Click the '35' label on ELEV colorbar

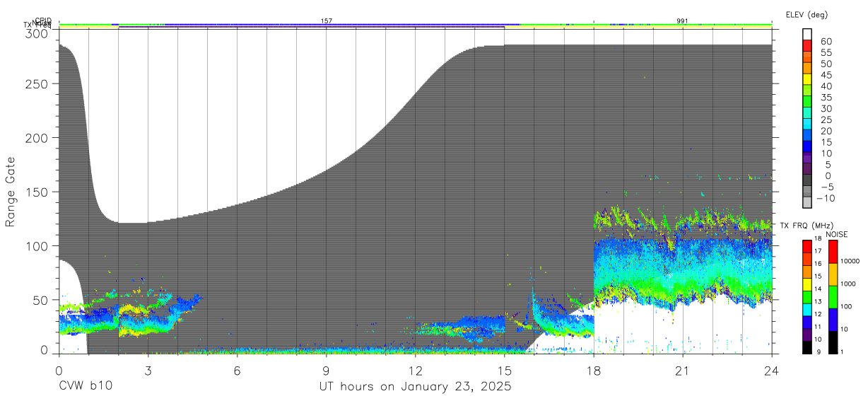[826, 98]
